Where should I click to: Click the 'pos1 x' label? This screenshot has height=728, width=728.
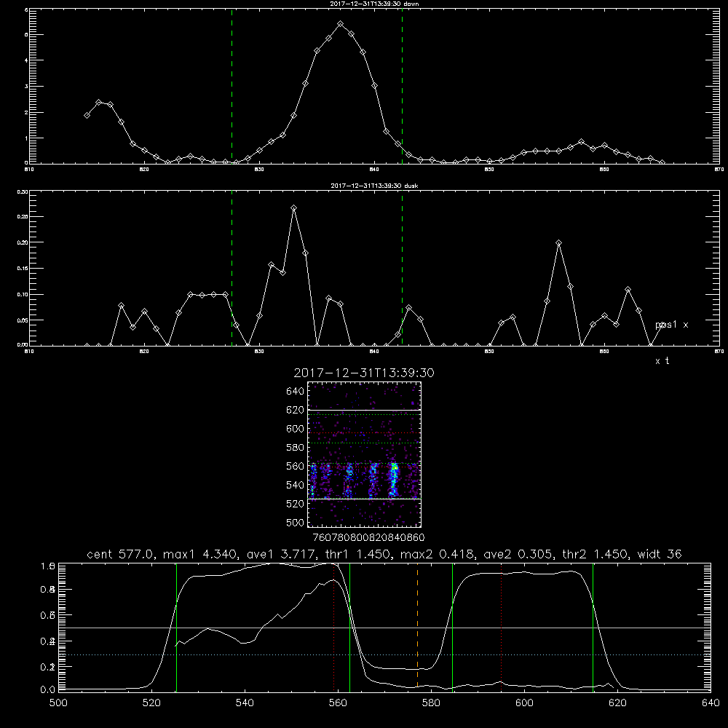point(671,325)
